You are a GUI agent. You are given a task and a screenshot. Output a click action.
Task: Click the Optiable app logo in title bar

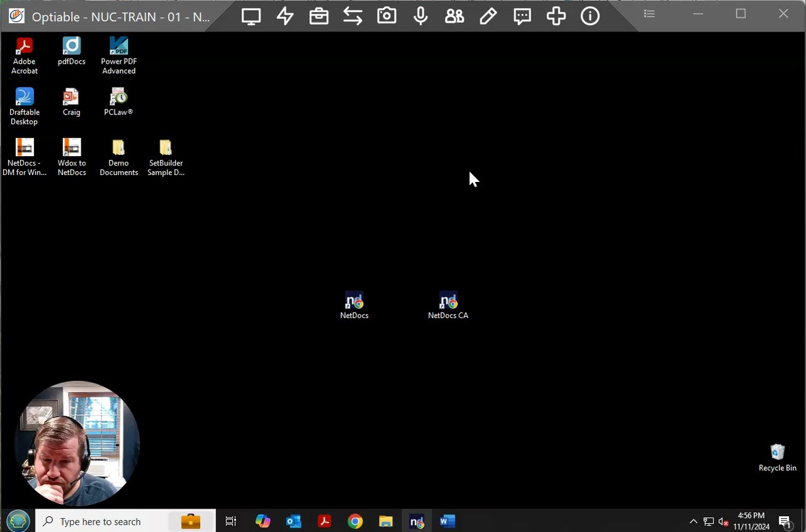16,16
